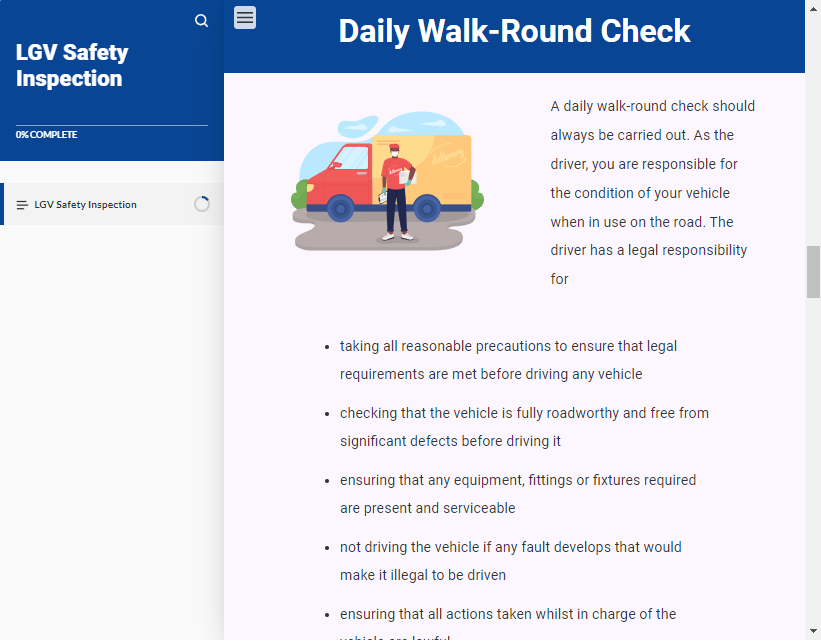Click the bullet about taking all reasonable precautions

point(508,360)
